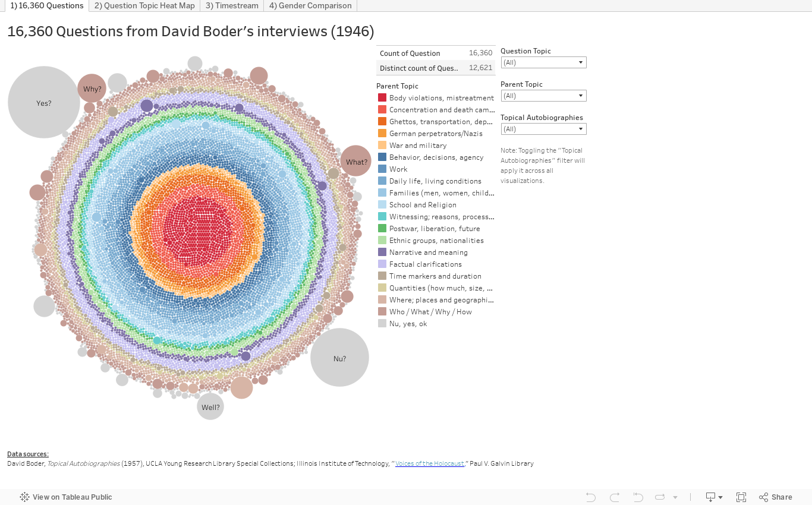This screenshot has width=812, height=505.
Task: Click the Body violations, mistreatment red swatch
Action: tap(382, 97)
